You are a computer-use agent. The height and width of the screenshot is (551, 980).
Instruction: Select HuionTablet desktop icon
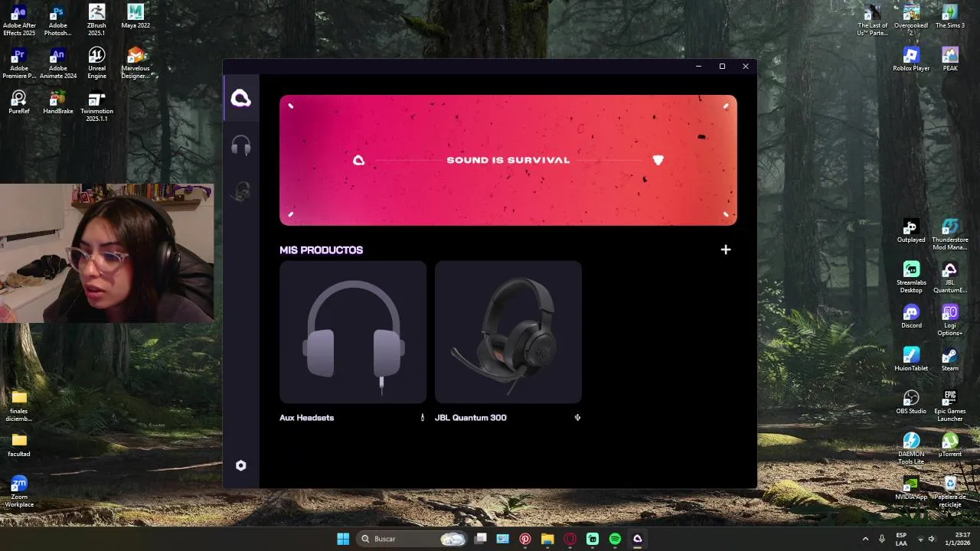pyautogui.click(x=911, y=360)
